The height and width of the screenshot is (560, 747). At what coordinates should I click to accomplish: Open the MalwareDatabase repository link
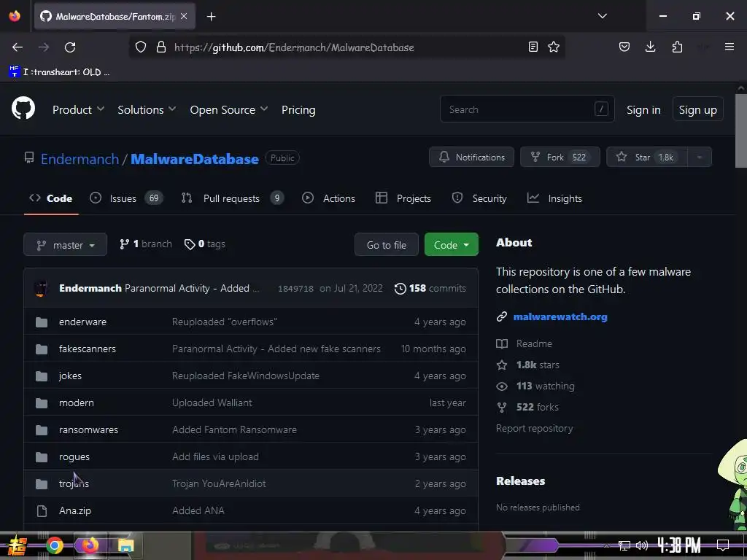194,158
